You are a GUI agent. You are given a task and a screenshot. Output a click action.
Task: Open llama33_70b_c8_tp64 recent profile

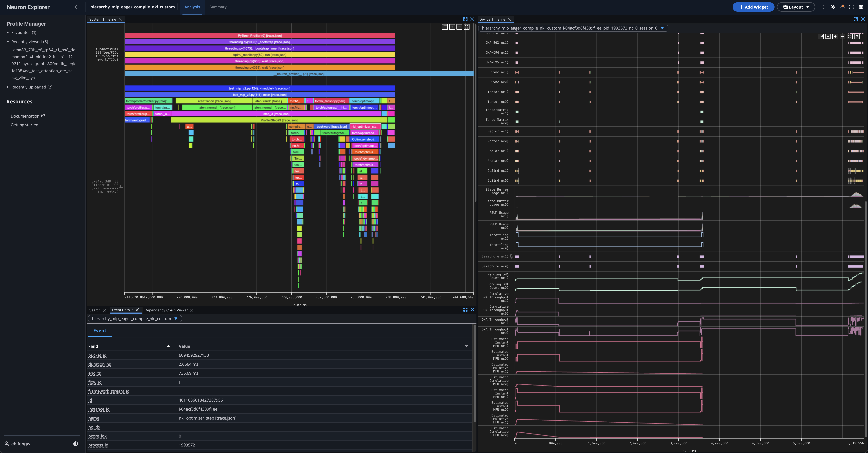click(x=45, y=50)
